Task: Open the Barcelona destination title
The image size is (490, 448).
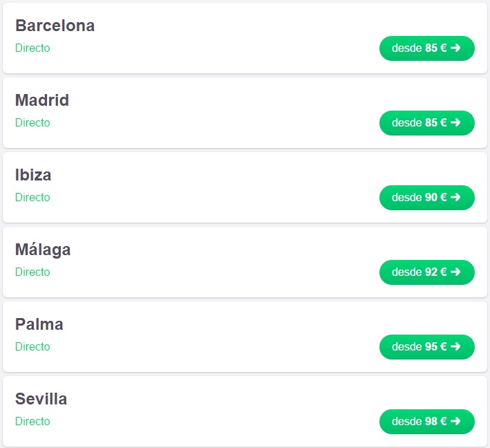Action: (x=55, y=26)
